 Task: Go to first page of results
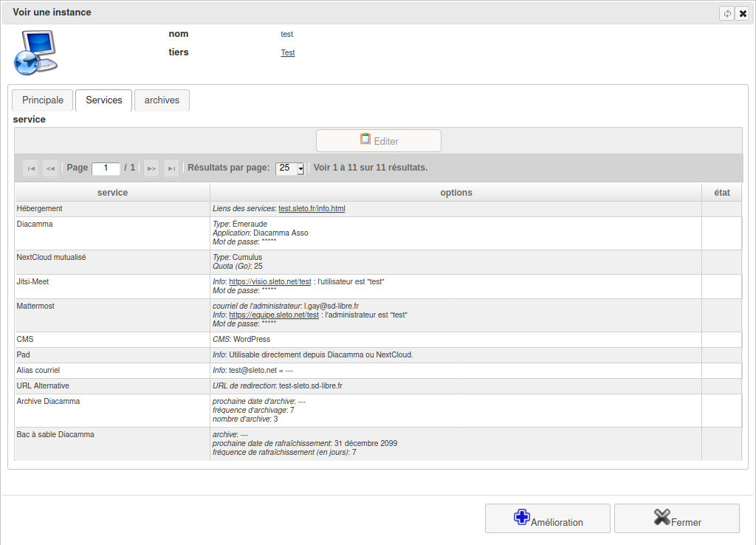click(31, 168)
